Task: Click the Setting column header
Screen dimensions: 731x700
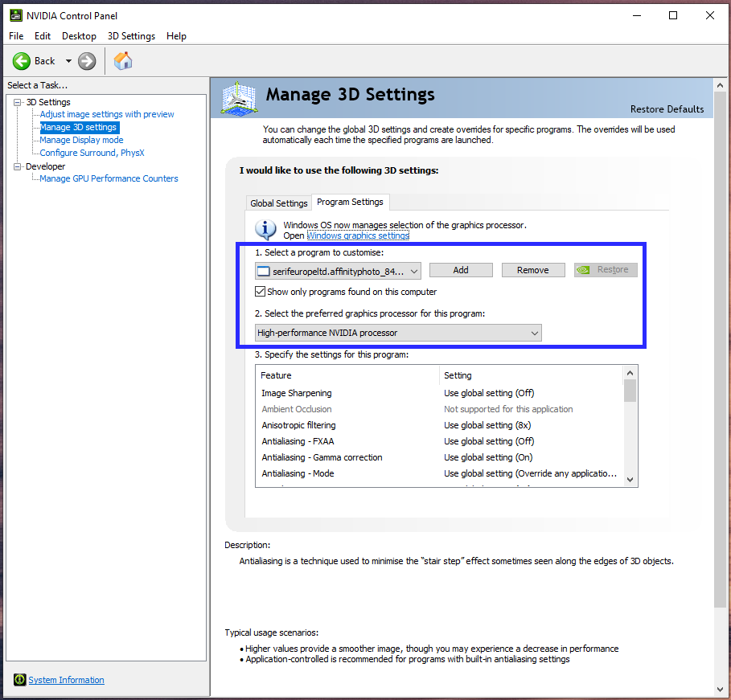Action: pos(532,375)
